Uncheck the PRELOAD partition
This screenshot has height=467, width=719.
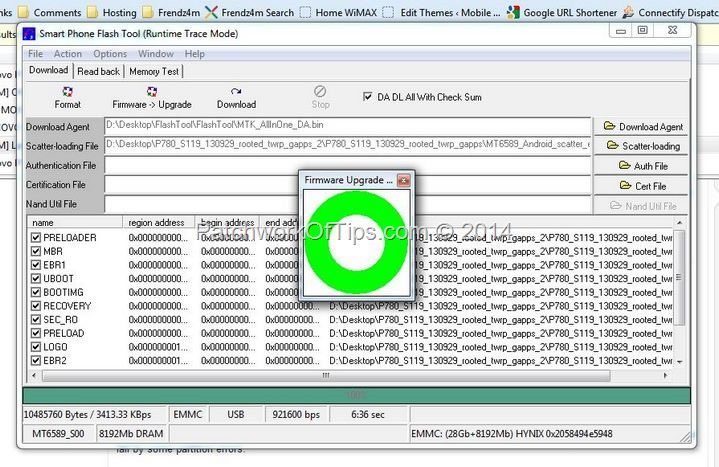click(x=36, y=334)
